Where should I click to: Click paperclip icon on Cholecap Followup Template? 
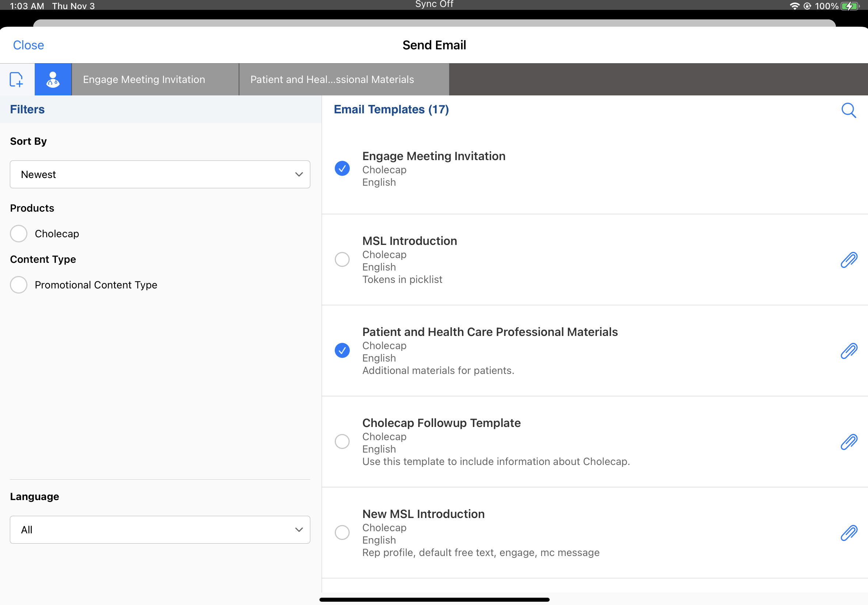[848, 442]
